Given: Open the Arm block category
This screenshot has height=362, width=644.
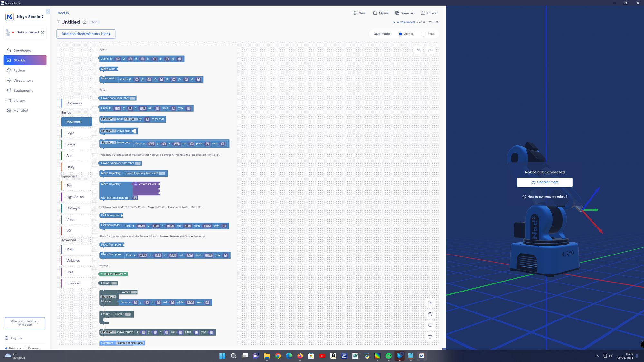Looking at the screenshot, I should (x=77, y=156).
